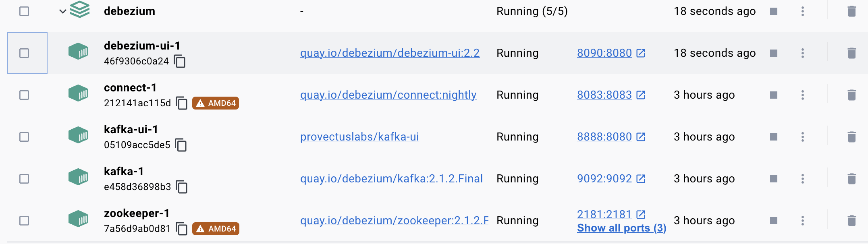Open three-dot menu for zookeeper-1
The width and height of the screenshot is (868, 244).
[x=802, y=221]
